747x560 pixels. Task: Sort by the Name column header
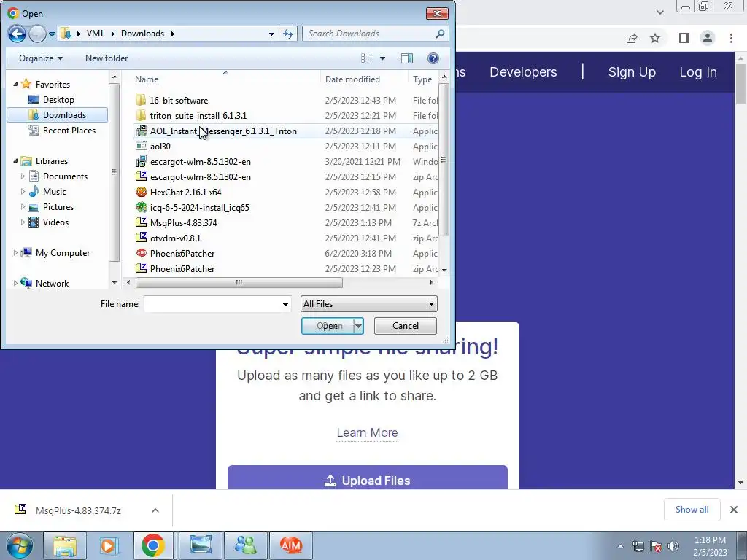click(x=147, y=79)
